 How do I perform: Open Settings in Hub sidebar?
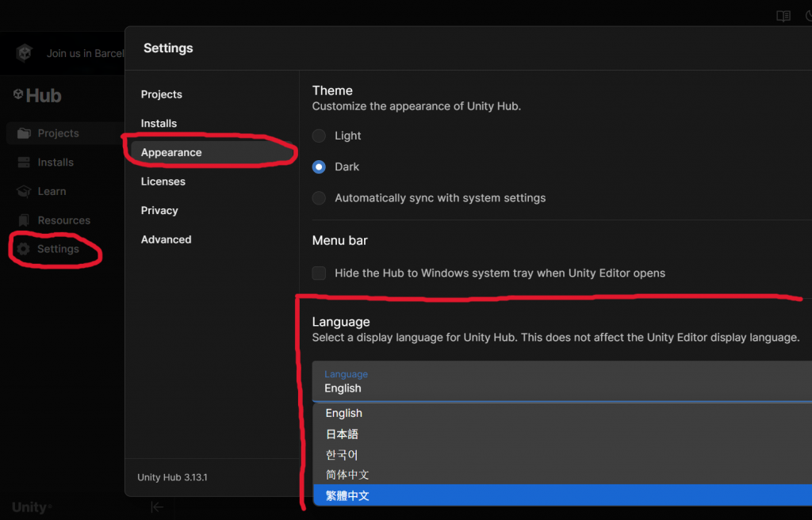coord(58,249)
